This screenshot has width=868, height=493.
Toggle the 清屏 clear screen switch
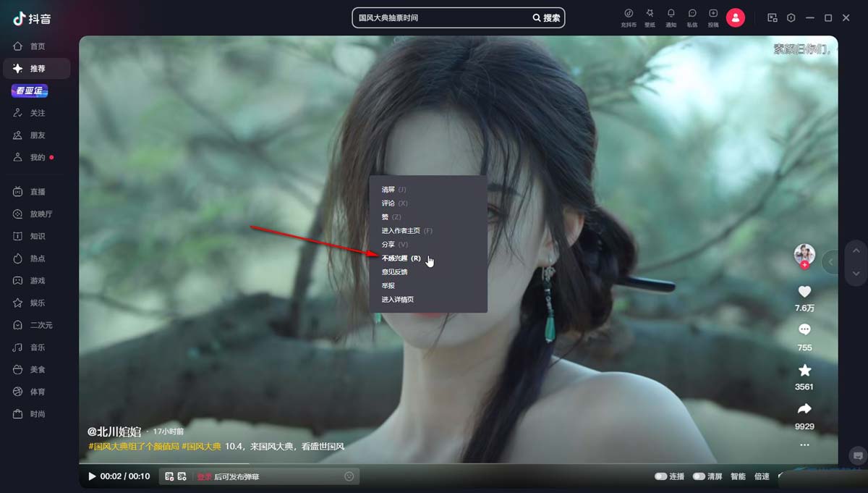point(699,476)
